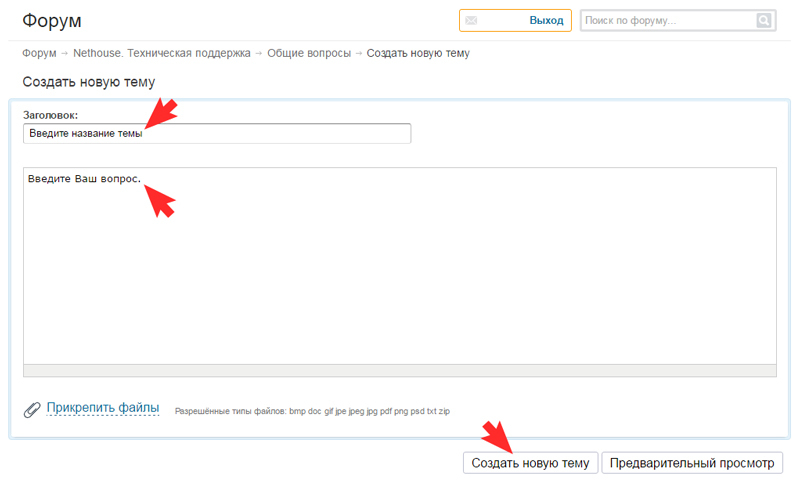Open the Прикрепить файлы link
The width and height of the screenshot is (800, 485).
(x=103, y=407)
